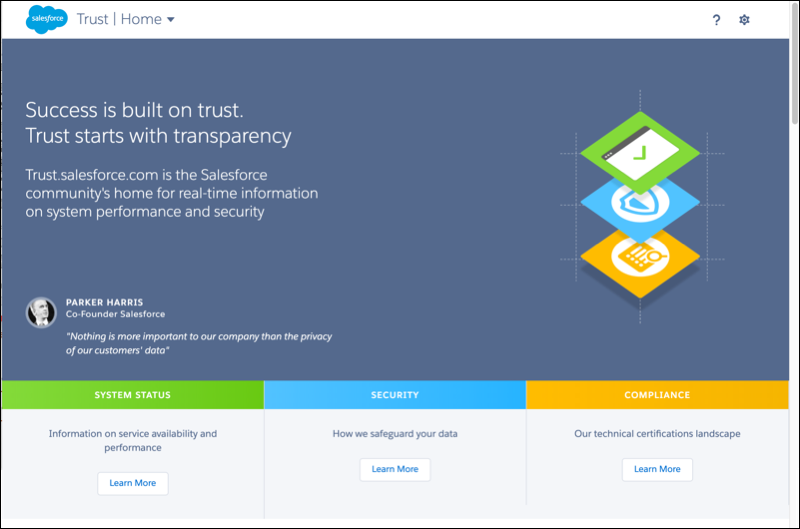Screen dimensions: 800x529
Task: Click the page vertical scrollbar thumb
Action: pyautogui.click(x=794, y=64)
